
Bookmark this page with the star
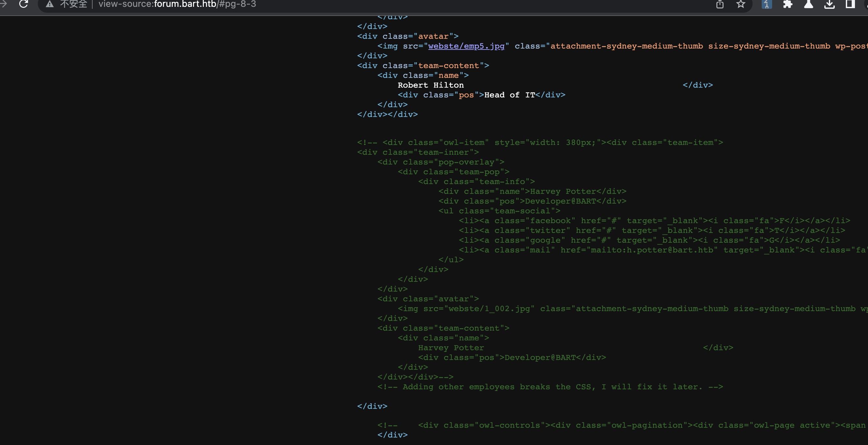pyautogui.click(x=741, y=4)
